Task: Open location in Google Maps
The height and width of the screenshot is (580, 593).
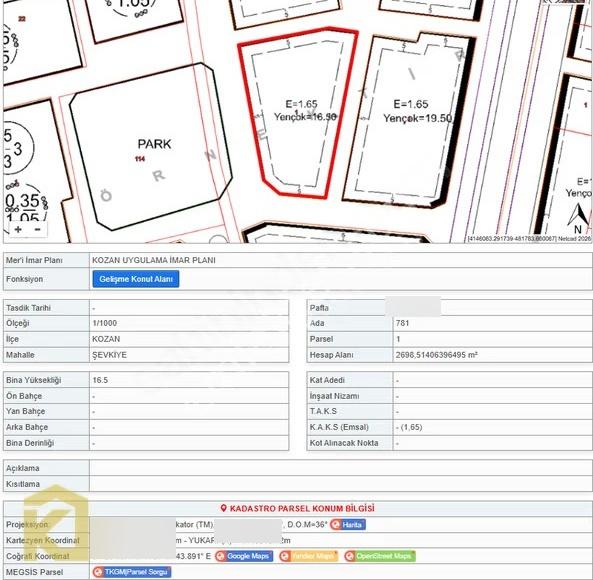Action: (x=244, y=556)
